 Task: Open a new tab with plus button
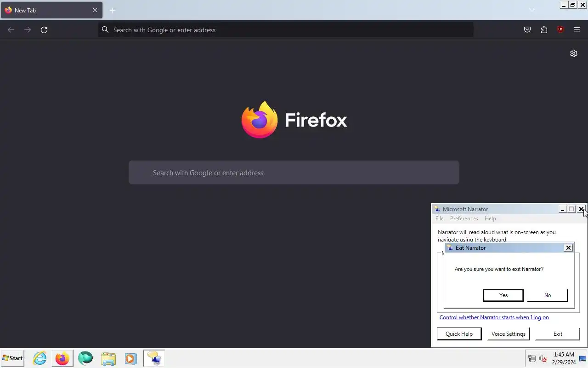tap(113, 10)
